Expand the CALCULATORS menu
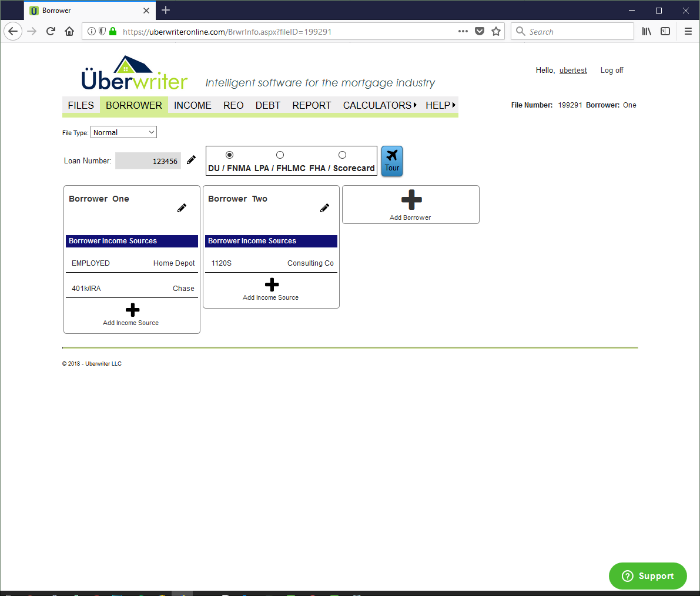700x596 pixels. (380, 105)
